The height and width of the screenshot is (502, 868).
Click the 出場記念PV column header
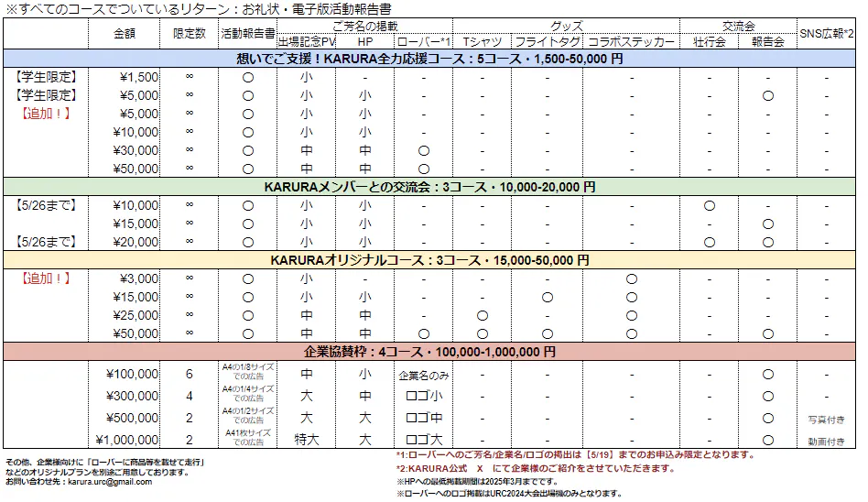click(x=307, y=42)
